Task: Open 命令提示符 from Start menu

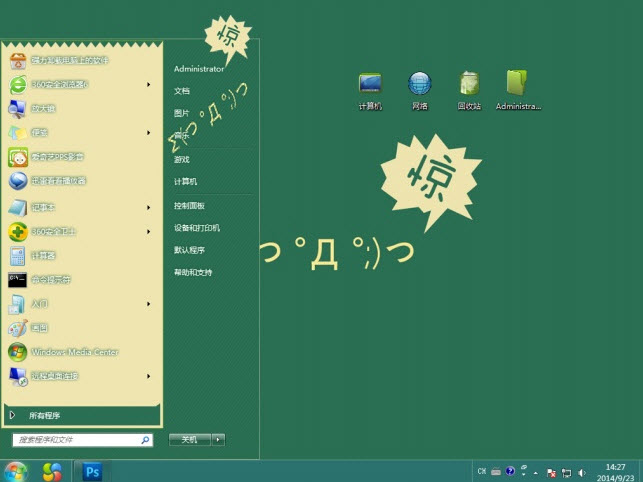Action: point(50,280)
